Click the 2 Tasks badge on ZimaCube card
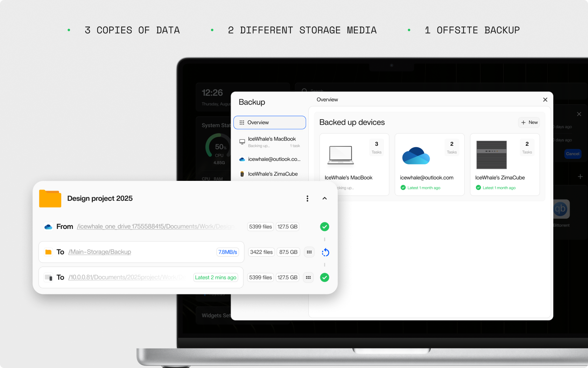588x368 pixels. coord(527,148)
